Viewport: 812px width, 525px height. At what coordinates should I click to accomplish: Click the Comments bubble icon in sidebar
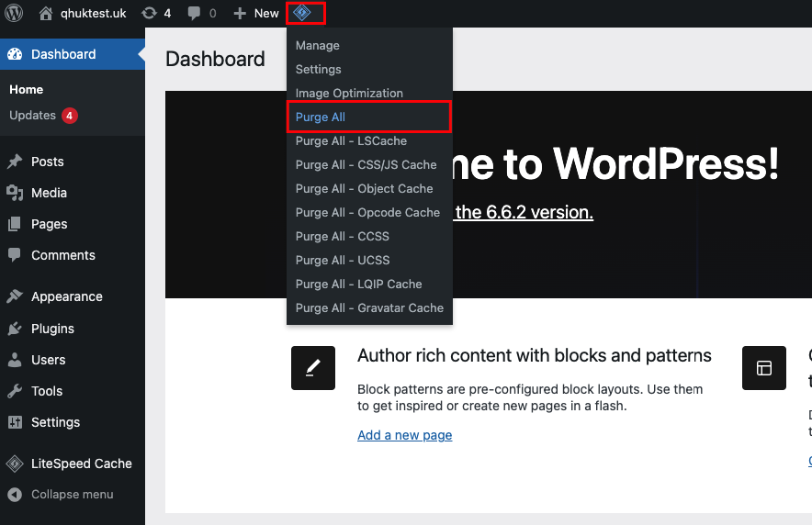tap(15, 255)
